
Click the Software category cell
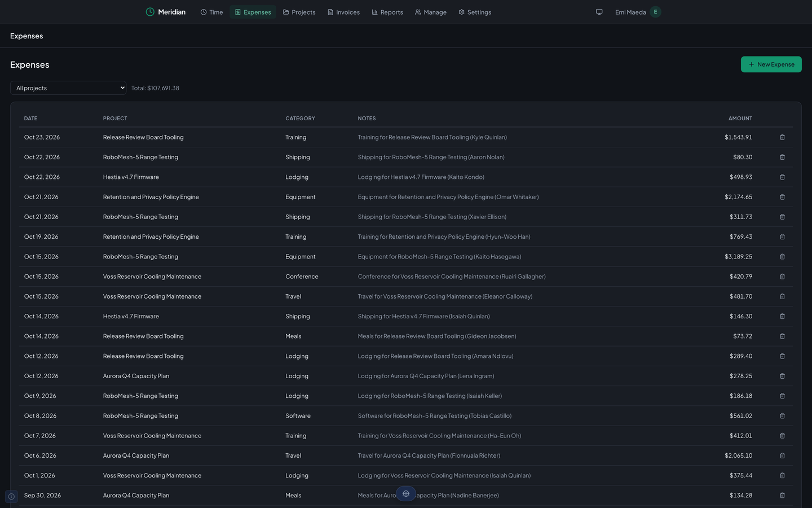pos(298,415)
